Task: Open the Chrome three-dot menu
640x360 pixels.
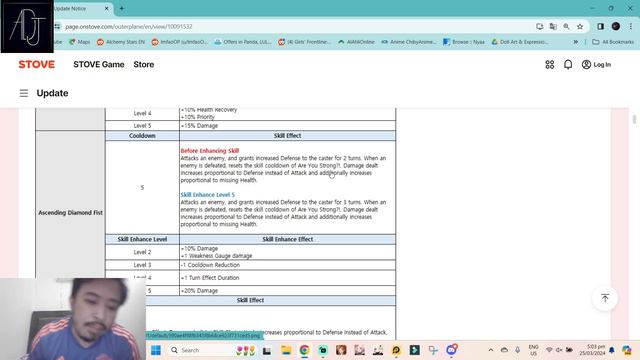Action: (631, 27)
